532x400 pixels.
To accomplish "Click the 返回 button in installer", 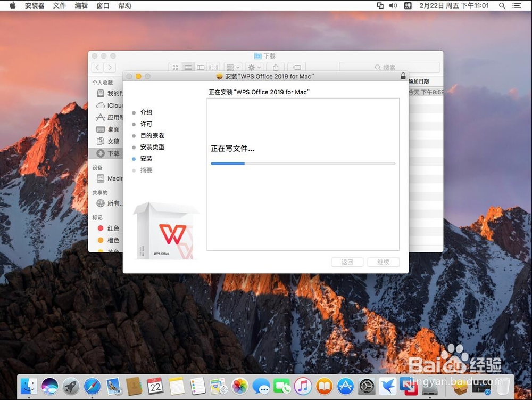I will (x=347, y=262).
